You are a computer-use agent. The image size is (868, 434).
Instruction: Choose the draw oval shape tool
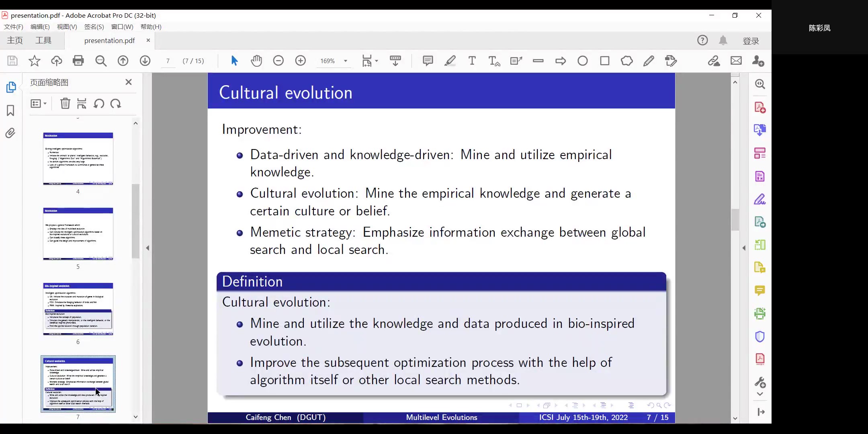tap(583, 61)
